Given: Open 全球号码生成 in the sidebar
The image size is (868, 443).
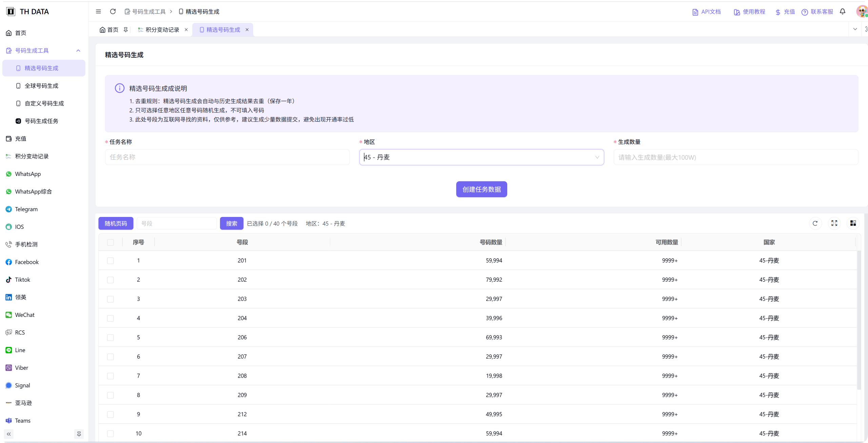Looking at the screenshot, I should pos(41,86).
